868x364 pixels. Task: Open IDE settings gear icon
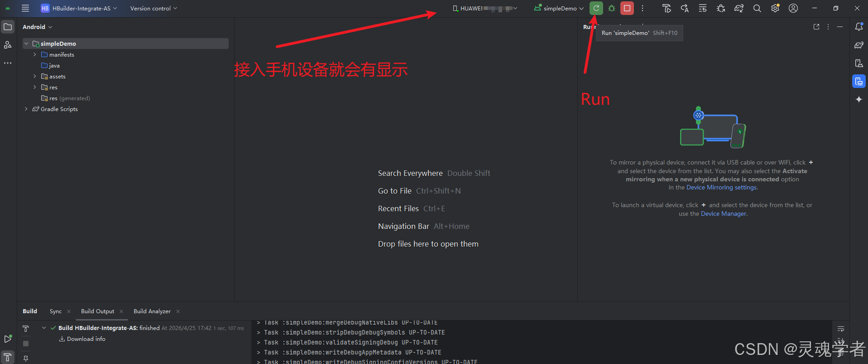[x=775, y=8]
